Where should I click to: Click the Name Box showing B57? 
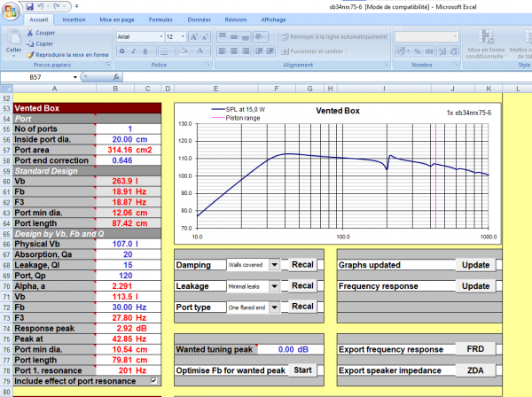pos(40,77)
